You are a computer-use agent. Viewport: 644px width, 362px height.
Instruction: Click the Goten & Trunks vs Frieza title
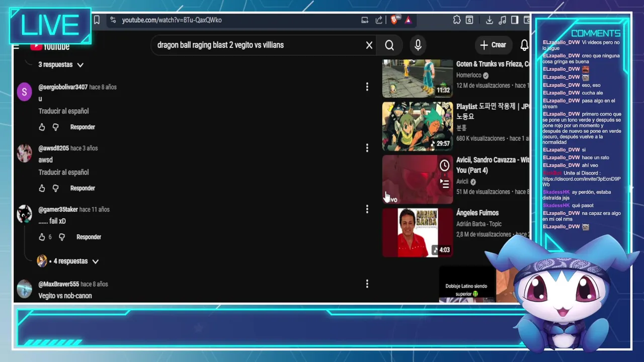click(493, 64)
